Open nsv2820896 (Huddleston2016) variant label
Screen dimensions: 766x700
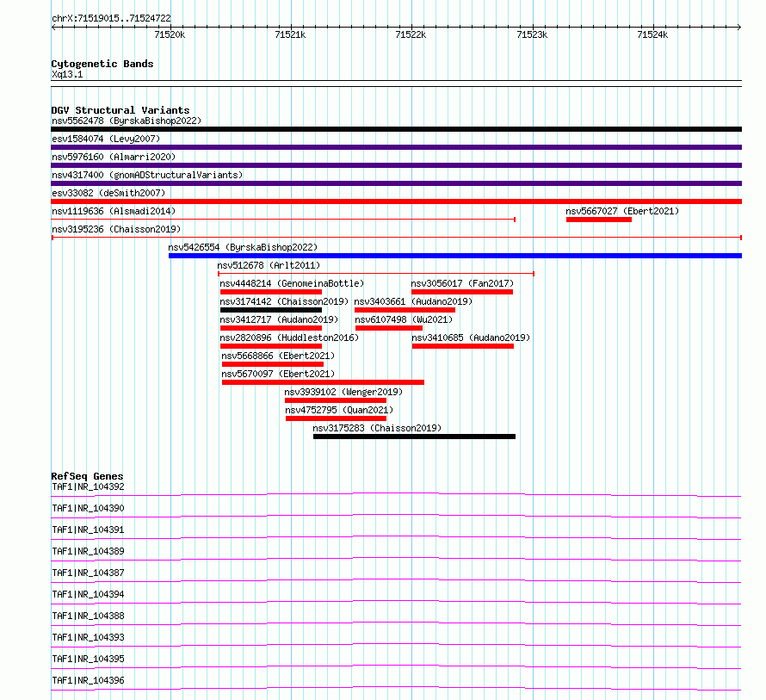(x=289, y=338)
